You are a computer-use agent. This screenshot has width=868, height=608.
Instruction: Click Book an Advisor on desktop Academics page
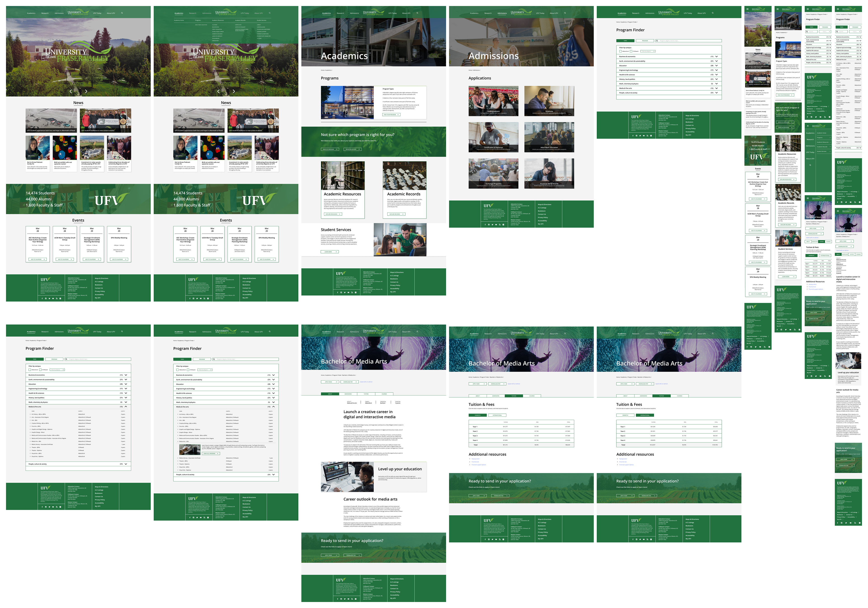353,149
